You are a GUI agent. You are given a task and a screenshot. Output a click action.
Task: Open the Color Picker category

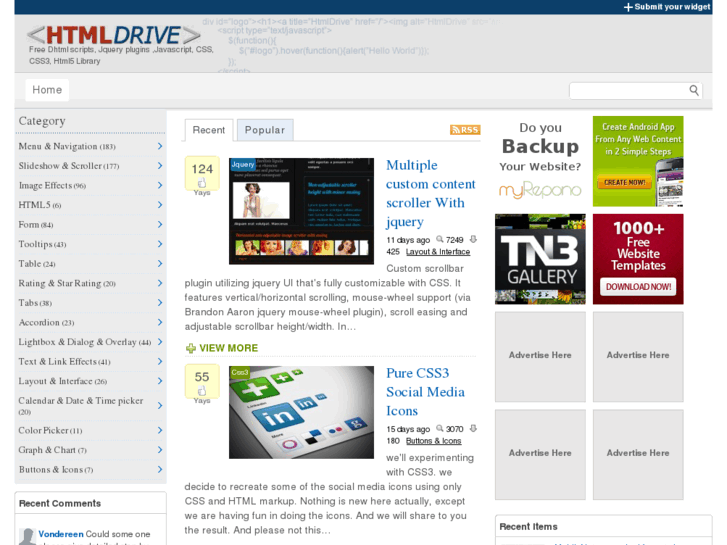click(x=50, y=430)
